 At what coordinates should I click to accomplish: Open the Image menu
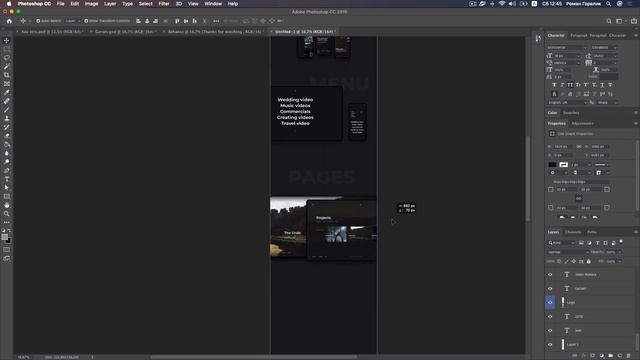click(x=91, y=4)
